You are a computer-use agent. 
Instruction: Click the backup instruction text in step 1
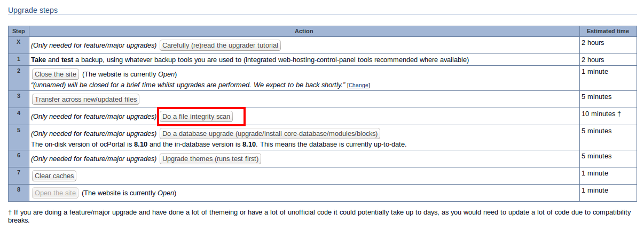click(250, 59)
